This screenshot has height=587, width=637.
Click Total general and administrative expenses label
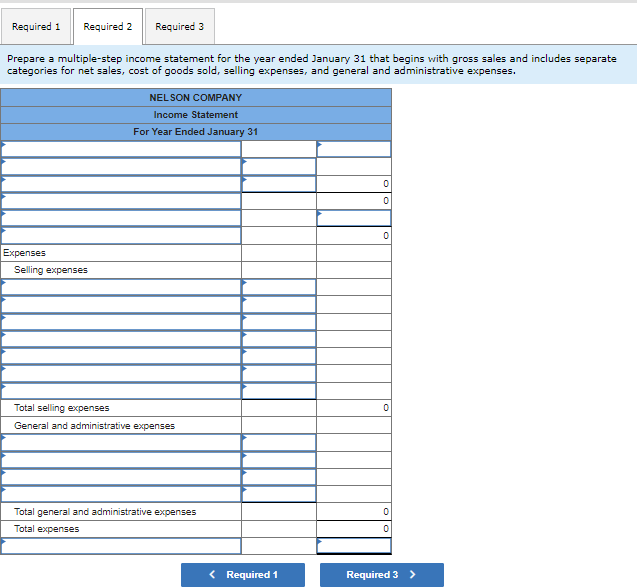point(105,512)
